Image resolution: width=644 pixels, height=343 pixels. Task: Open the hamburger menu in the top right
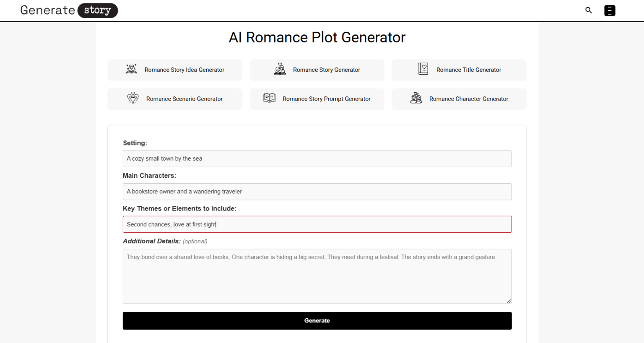click(610, 10)
